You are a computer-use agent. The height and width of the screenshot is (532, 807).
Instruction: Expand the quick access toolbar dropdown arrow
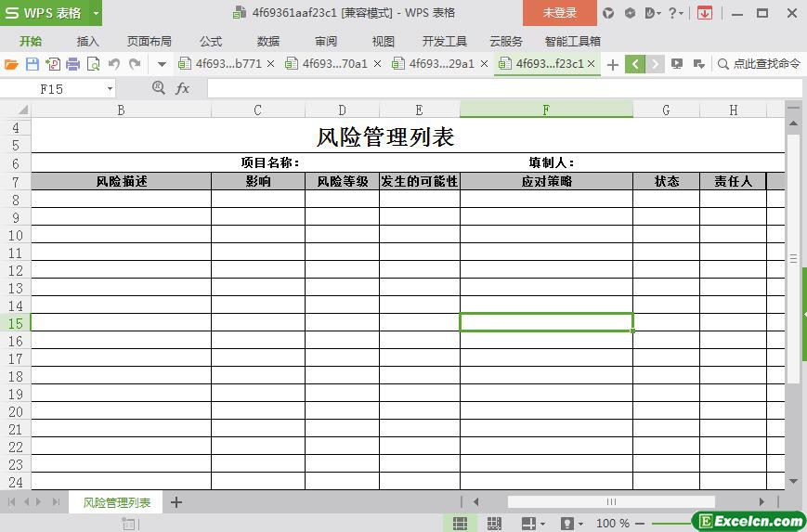coord(162,64)
